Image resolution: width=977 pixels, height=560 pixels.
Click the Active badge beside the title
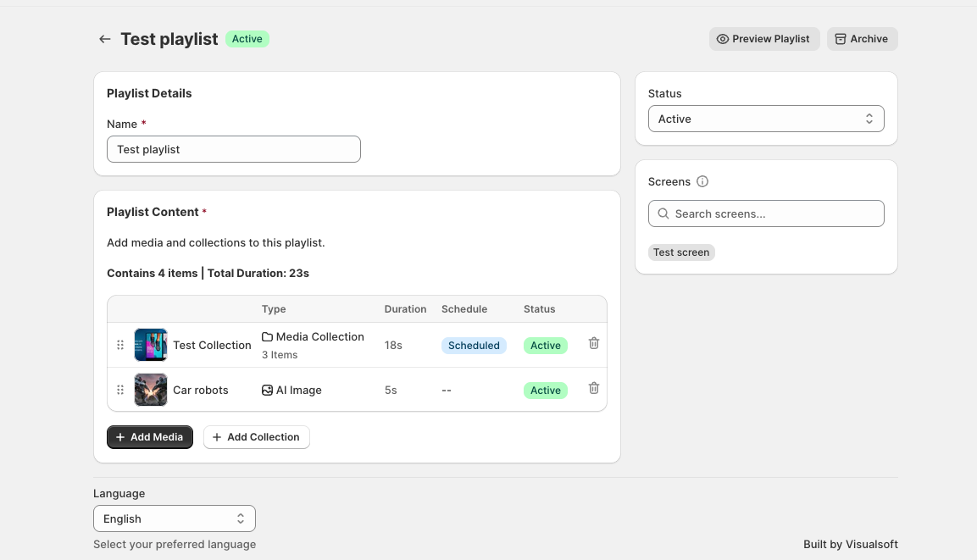pyautogui.click(x=247, y=39)
